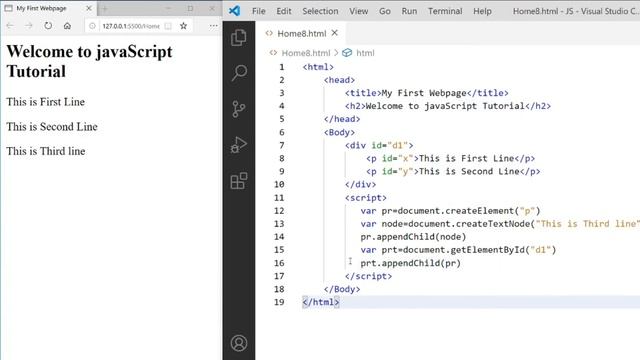Click the opening Body tag line
This screenshot has width=640, height=360.
pos(339,132)
